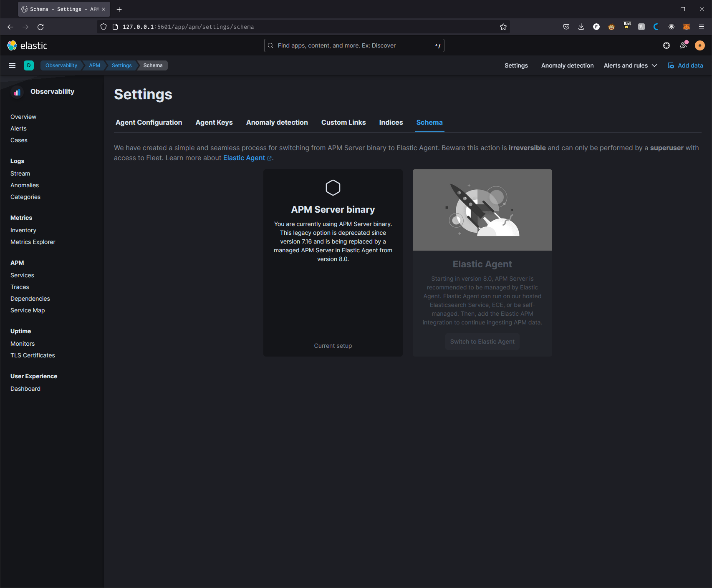The width and height of the screenshot is (712, 588).
Task: Open the help menu lifebuoy icon
Action: tap(667, 45)
